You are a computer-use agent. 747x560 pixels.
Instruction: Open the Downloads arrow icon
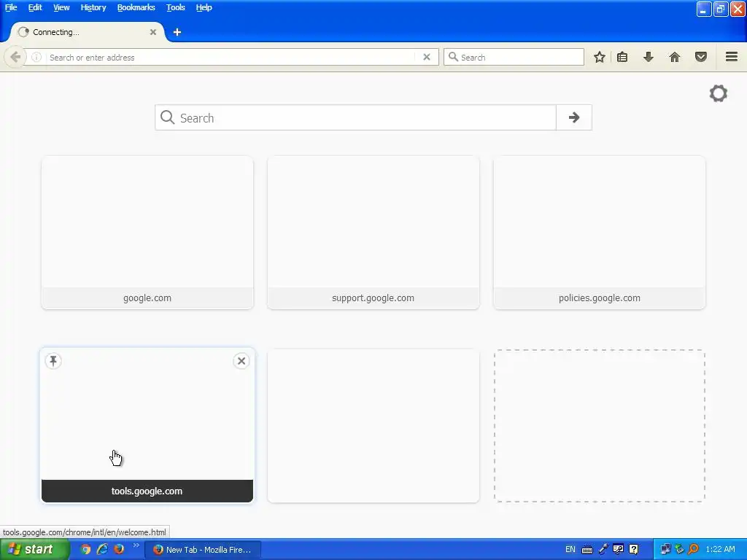point(649,57)
